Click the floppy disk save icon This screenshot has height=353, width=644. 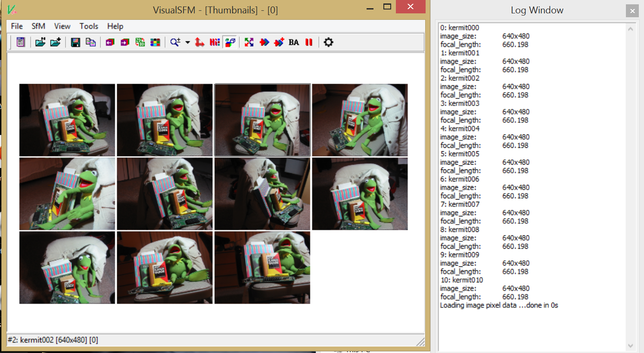(75, 42)
